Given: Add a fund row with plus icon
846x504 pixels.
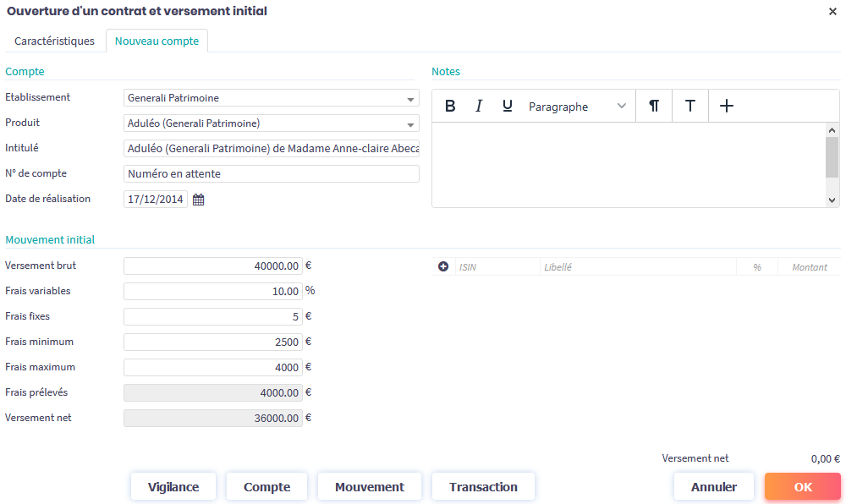Looking at the screenshot, I should (443, 267).
